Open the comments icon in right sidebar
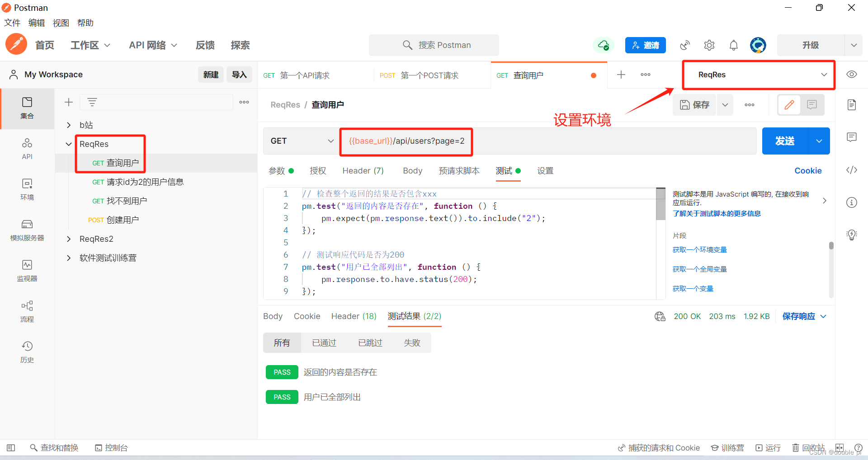This screenshot has width=868, height=460. [852, 137]
